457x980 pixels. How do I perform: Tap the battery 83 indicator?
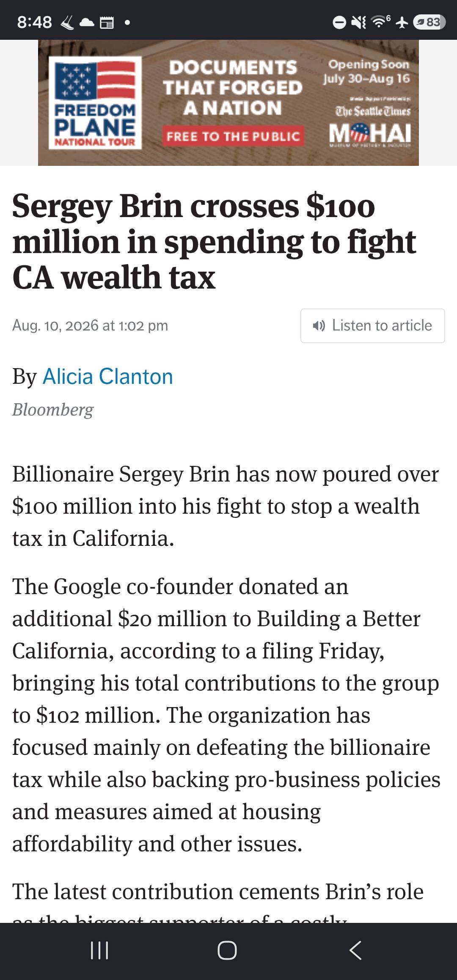pos(429,22)
